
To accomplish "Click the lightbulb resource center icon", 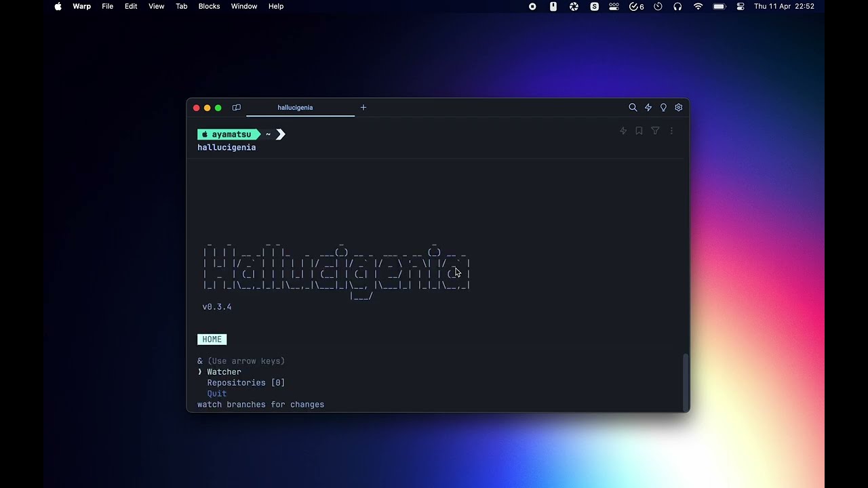I will 663,108.
